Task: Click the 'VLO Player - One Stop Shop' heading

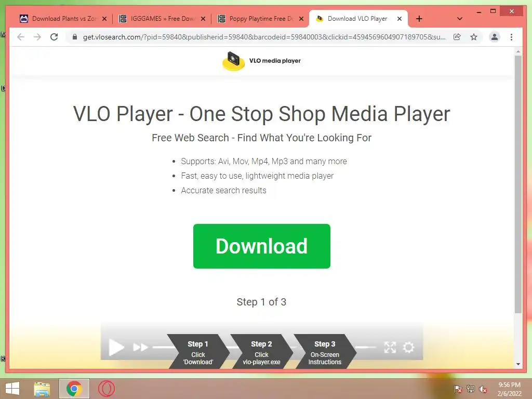Action: [262, 114]
